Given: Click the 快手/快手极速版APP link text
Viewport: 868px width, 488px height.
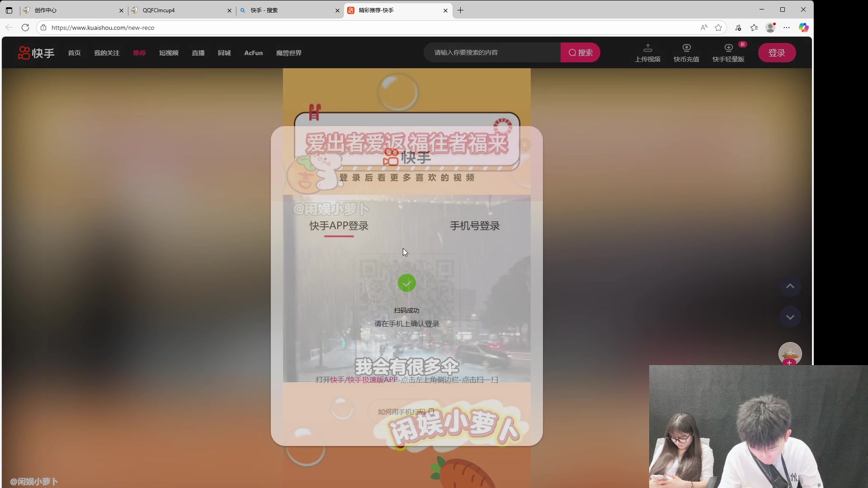Looking at the screenshot, I should tap(363, 380).
